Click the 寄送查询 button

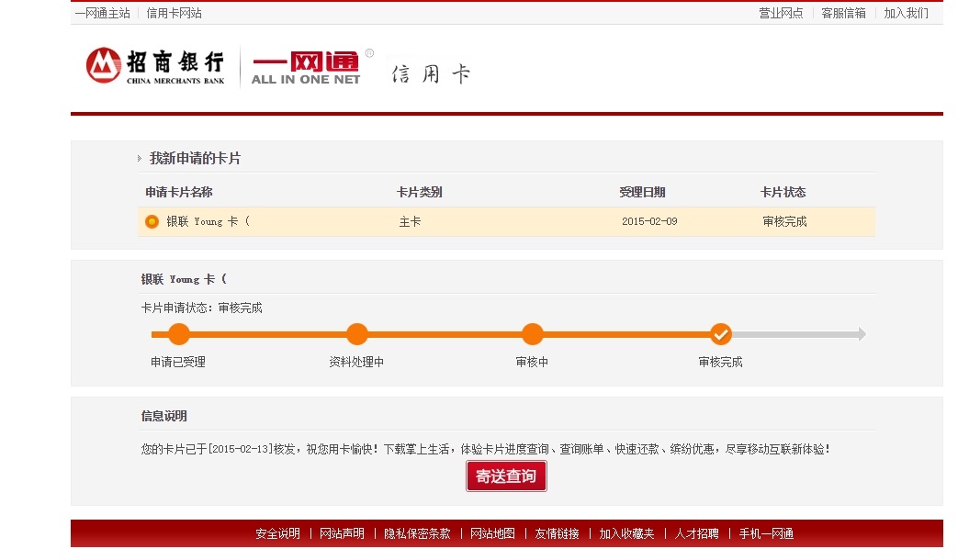pos(506,476)
